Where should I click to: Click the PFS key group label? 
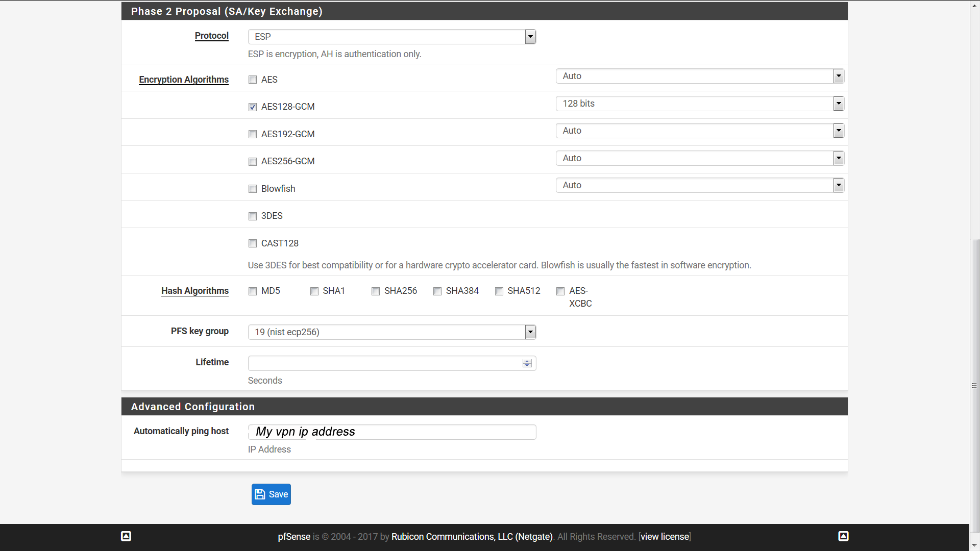click(x=200, y=331)
